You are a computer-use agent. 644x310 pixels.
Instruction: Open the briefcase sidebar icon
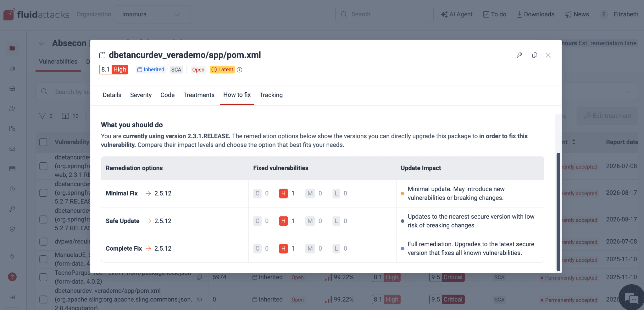12,88
